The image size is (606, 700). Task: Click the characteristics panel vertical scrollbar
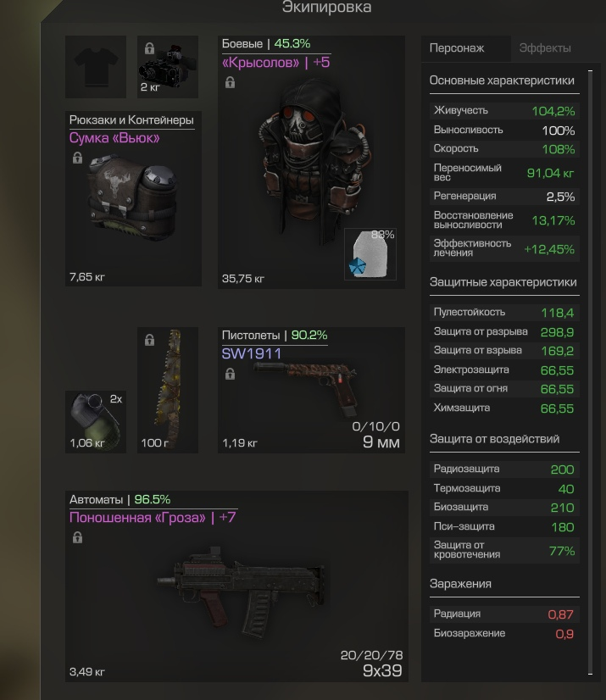pos(591,372)
